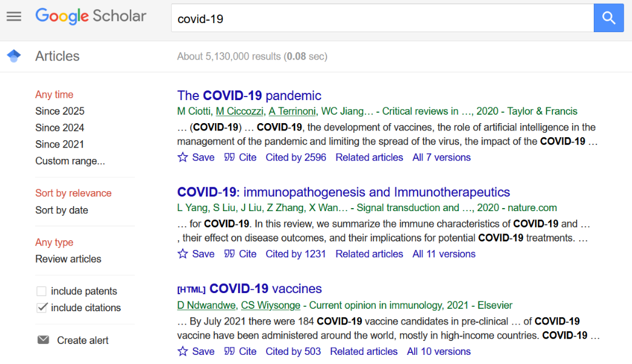Click the blue search magnifier button
Screen dimensions: 632x364
[608, 18]
